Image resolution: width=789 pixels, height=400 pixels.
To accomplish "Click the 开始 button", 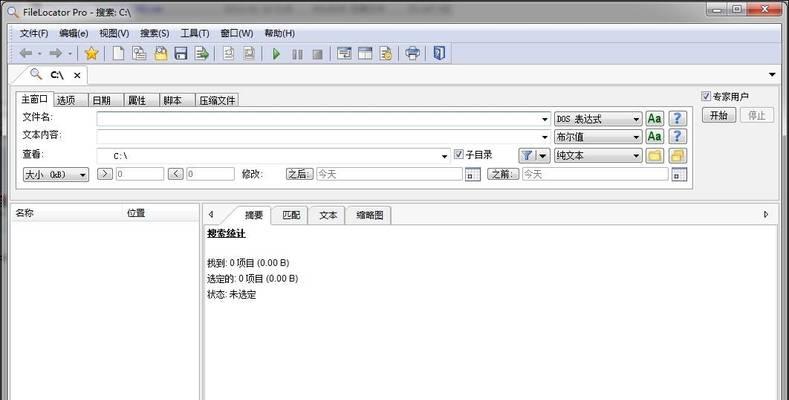I will click(719, 115).
